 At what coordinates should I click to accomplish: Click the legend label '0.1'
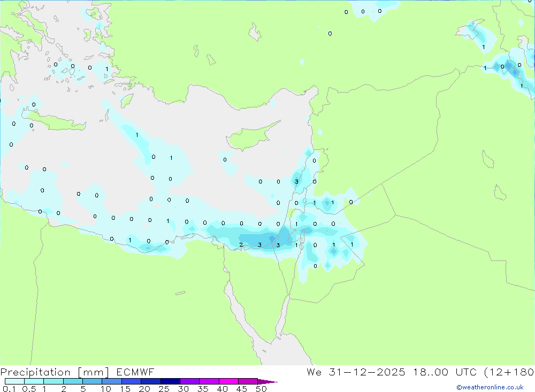[x=9, y=389]
